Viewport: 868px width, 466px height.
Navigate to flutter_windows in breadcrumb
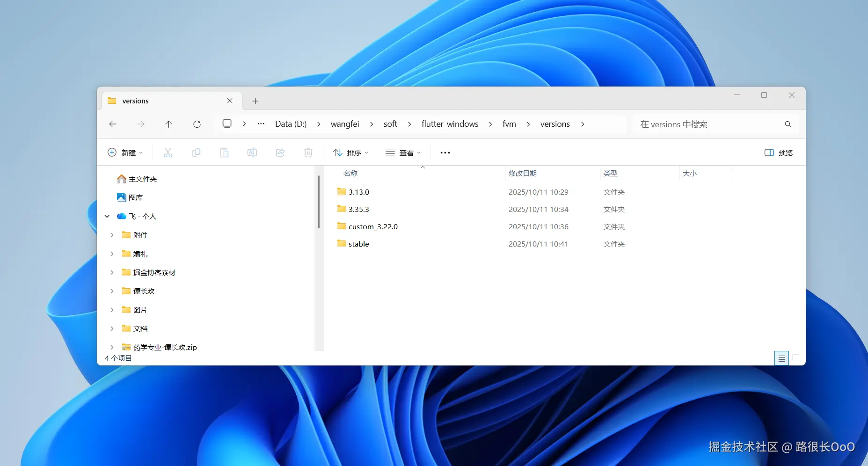(x=450, y=124)
